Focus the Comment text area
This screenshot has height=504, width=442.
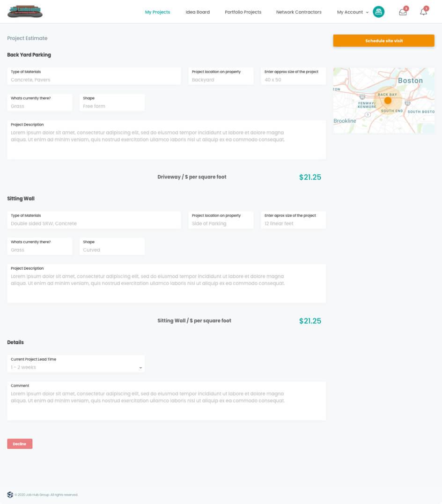(166, 401)
